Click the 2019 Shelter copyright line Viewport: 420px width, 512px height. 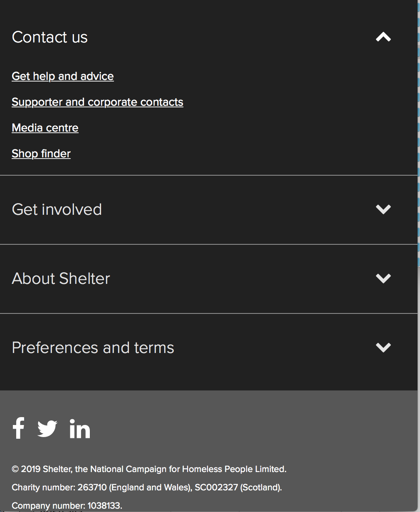tap(149, 469)
